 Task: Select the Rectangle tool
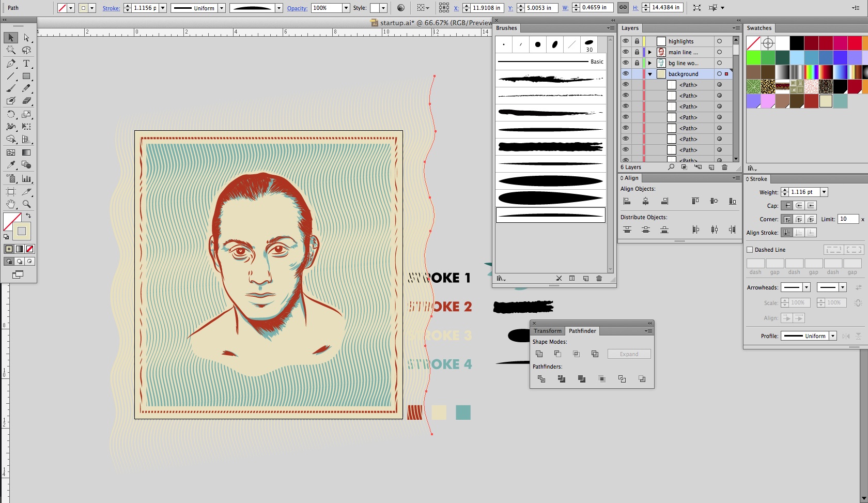pos(26,77)
